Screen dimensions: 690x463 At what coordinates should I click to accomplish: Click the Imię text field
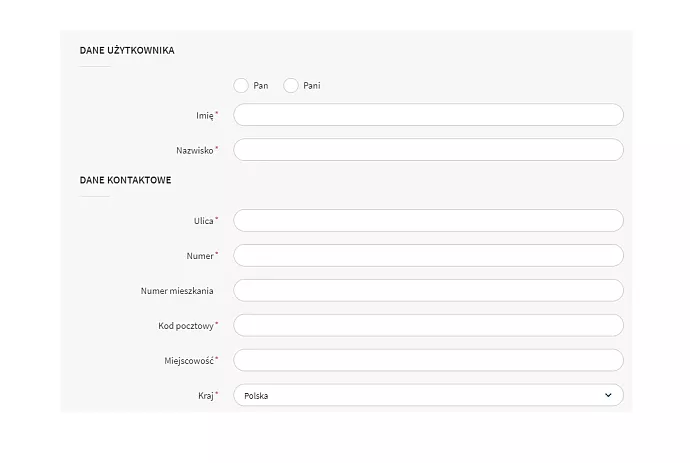[428, 115]
